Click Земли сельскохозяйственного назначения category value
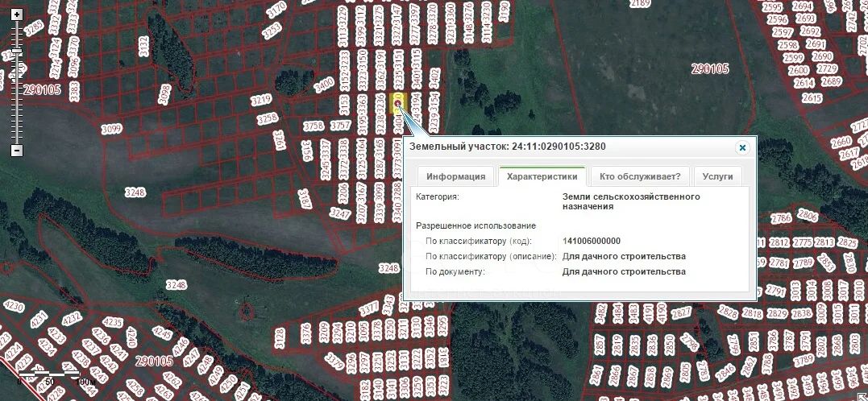Viewport: 868px width, 401px height. click(631, 201)
